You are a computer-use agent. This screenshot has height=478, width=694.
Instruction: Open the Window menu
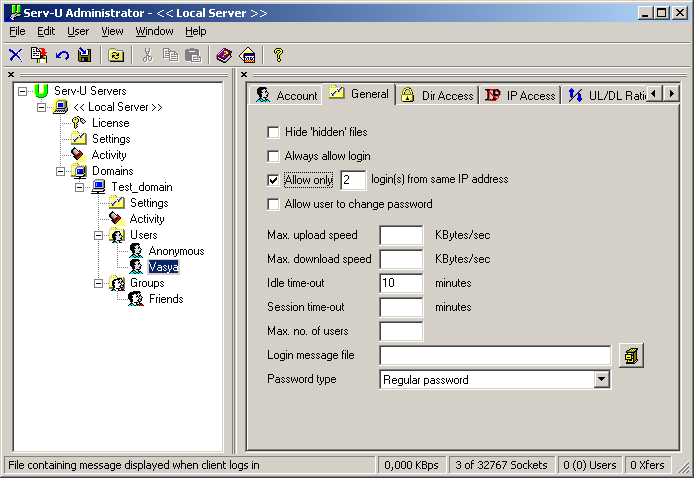(x=154, y=31)
